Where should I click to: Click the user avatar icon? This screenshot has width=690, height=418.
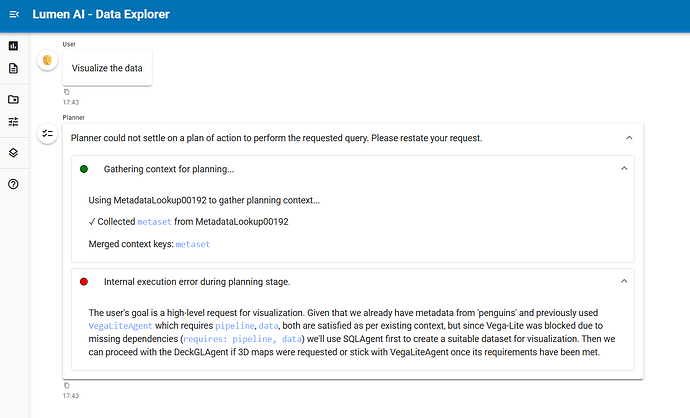point(46,60)
